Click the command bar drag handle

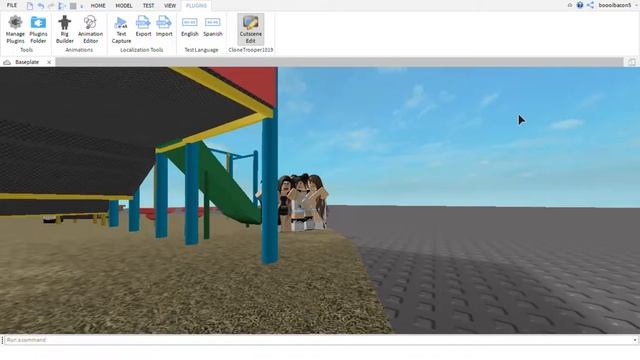2,340
